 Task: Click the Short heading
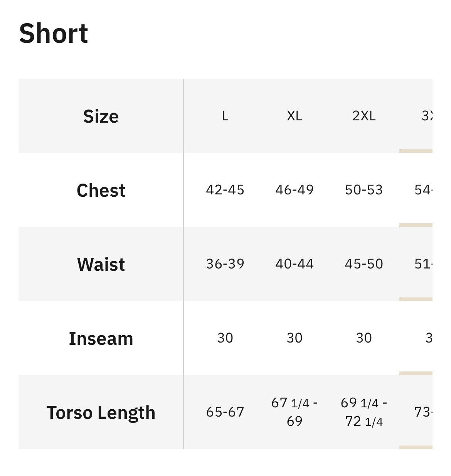click(x=54, y=34)
